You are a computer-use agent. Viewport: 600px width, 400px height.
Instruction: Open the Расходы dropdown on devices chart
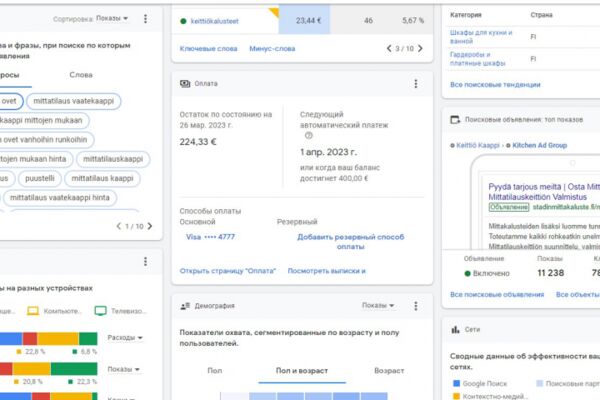coord(125,338)
